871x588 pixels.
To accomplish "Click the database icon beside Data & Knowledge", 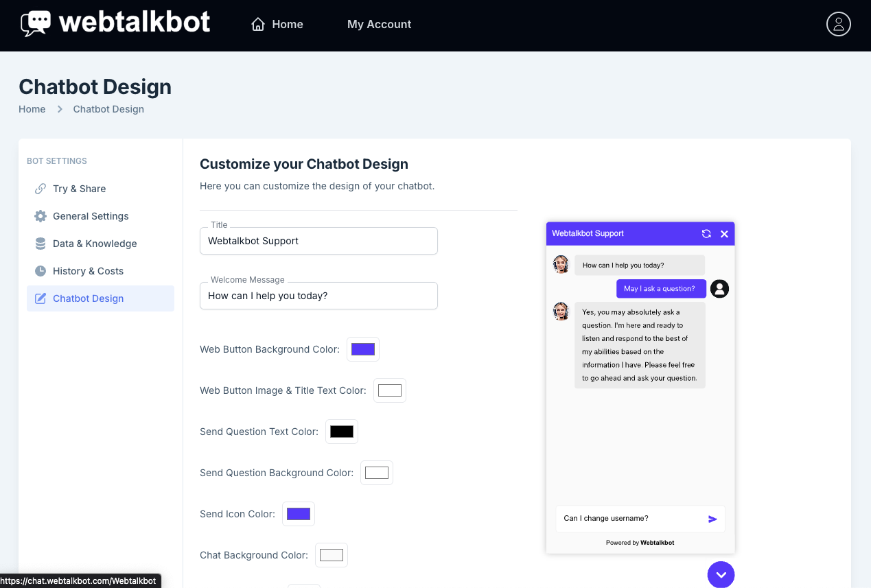I will tap(40, 244).
